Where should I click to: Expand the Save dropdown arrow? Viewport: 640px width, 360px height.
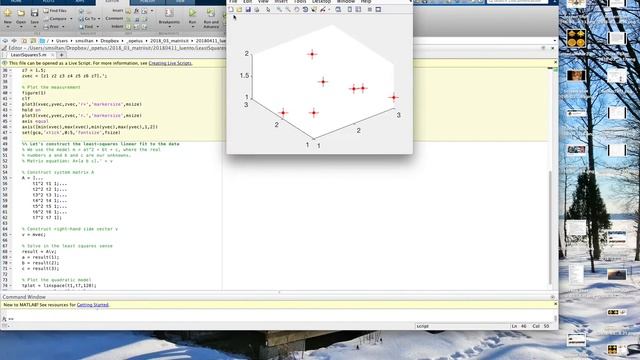(35, 27)
